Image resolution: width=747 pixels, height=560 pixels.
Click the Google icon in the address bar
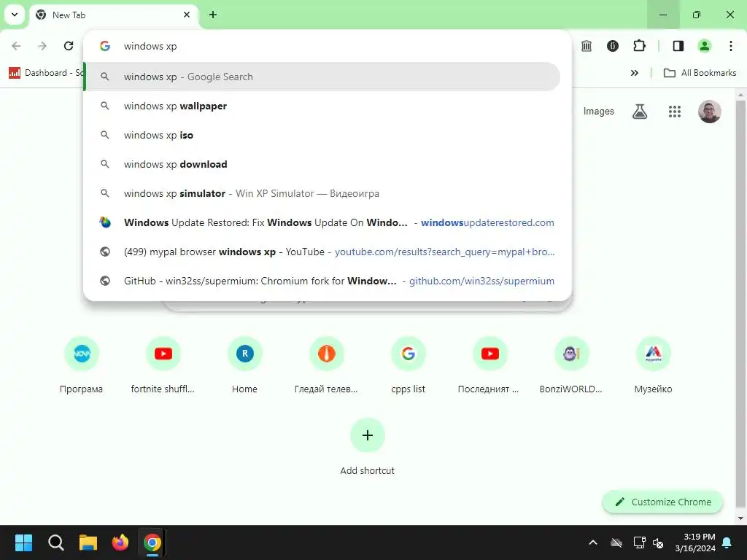coord(105,46)
